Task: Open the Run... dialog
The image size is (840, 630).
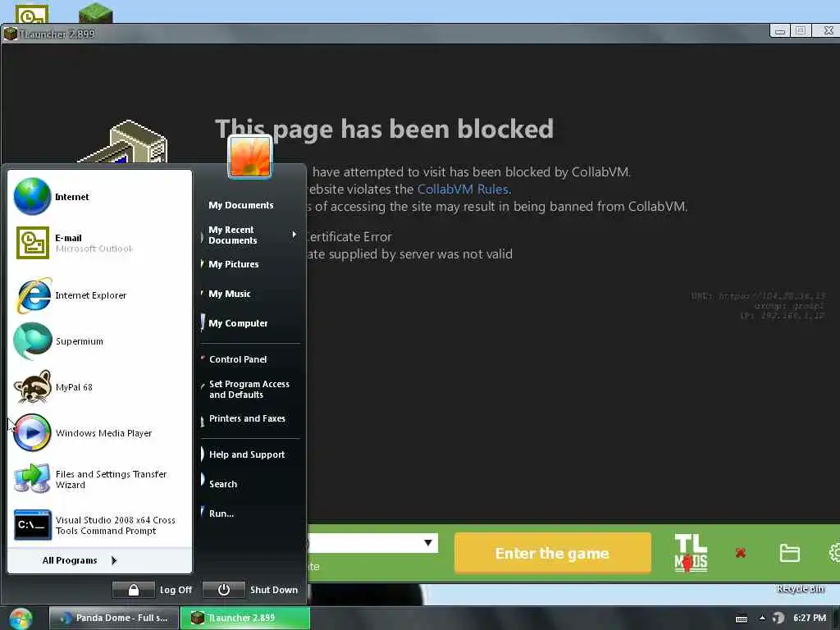Action: [249, 514]
